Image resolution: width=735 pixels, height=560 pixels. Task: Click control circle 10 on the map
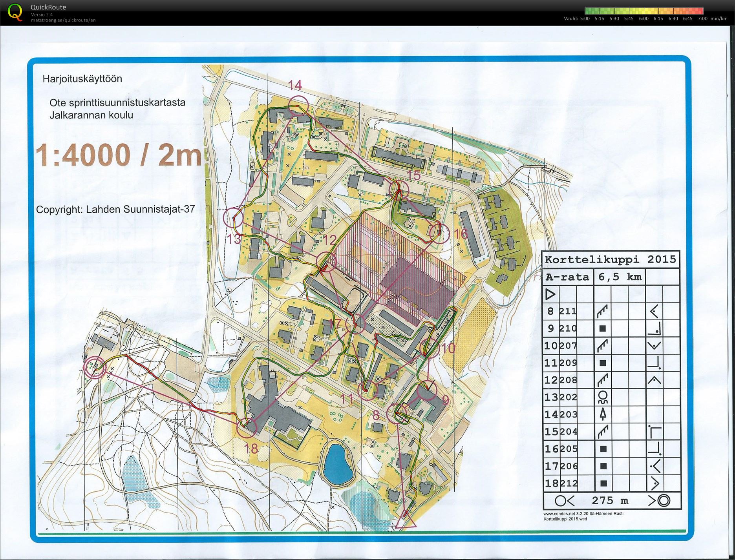click(430, 348)
